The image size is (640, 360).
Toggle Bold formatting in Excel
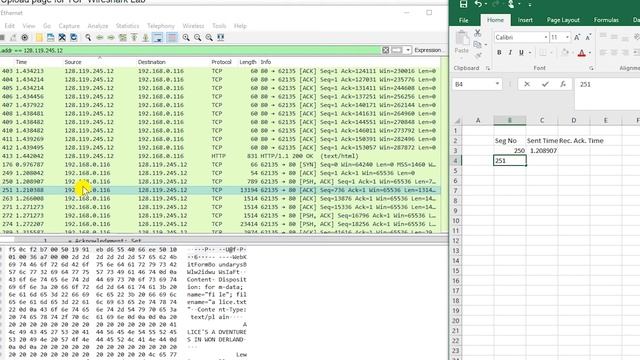pyautogui.click(x=499, y=53)
